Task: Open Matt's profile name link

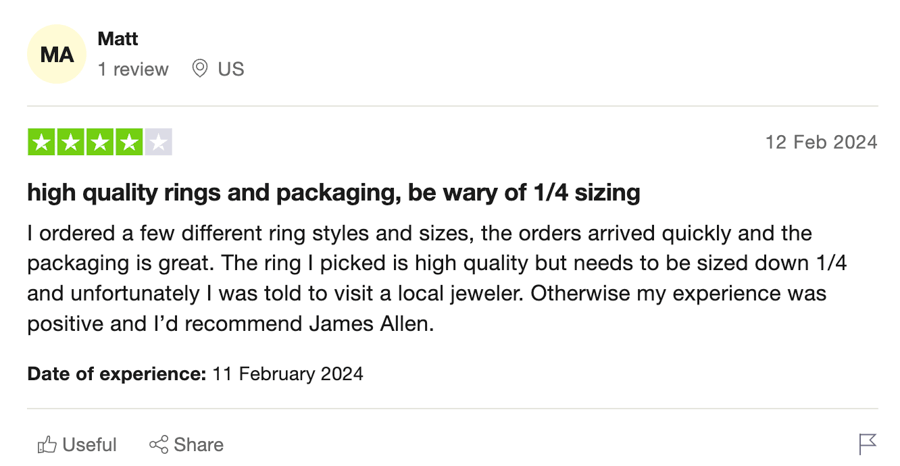Action: 118,39
